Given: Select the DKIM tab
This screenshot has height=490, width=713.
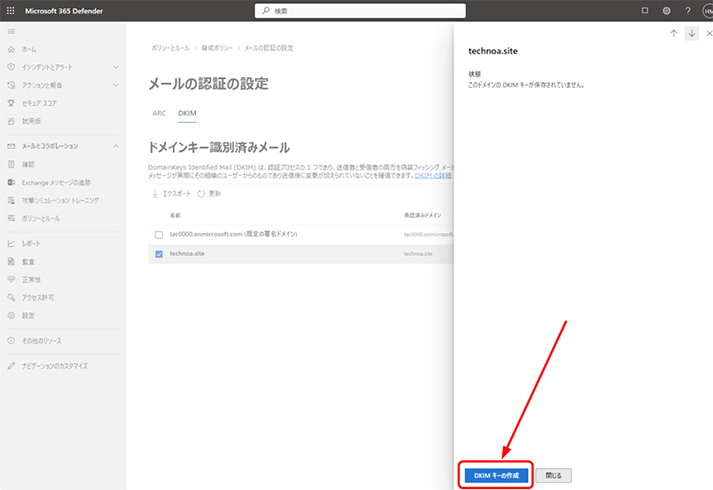Looking at the screenshot, I should [187, 113].
